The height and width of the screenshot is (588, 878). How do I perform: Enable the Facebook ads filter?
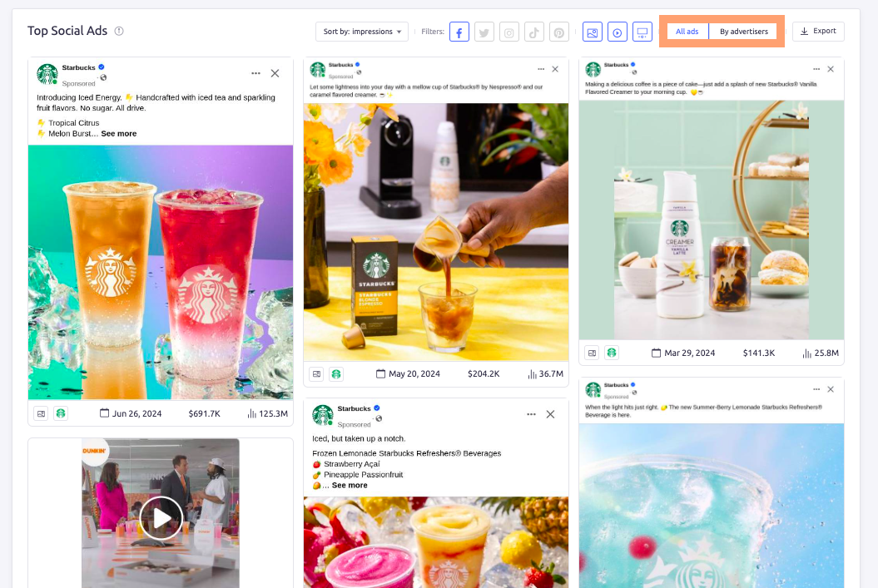click(459, 31)
